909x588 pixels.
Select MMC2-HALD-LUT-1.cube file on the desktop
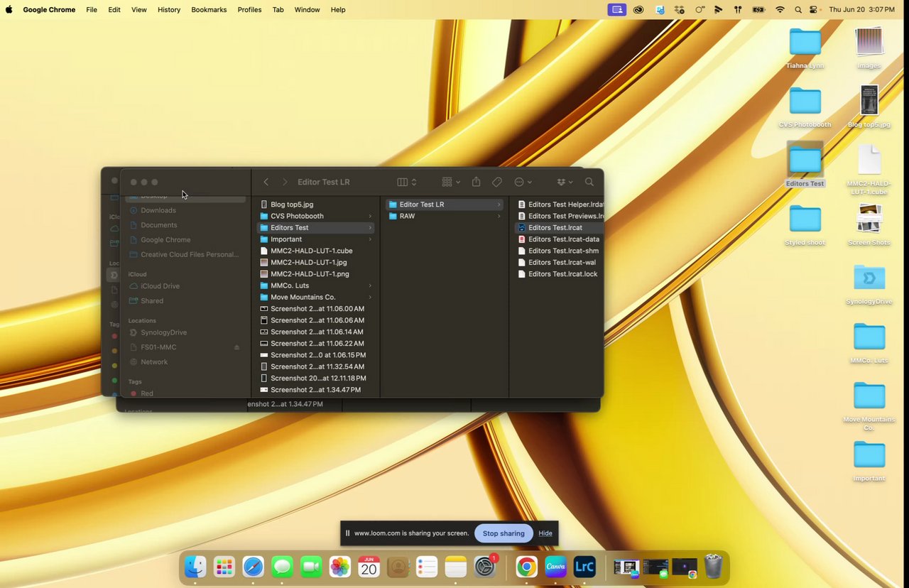pos(869,160)
